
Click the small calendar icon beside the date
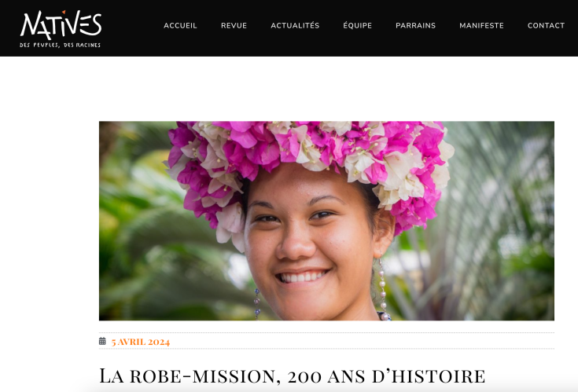tap(102, 341)
